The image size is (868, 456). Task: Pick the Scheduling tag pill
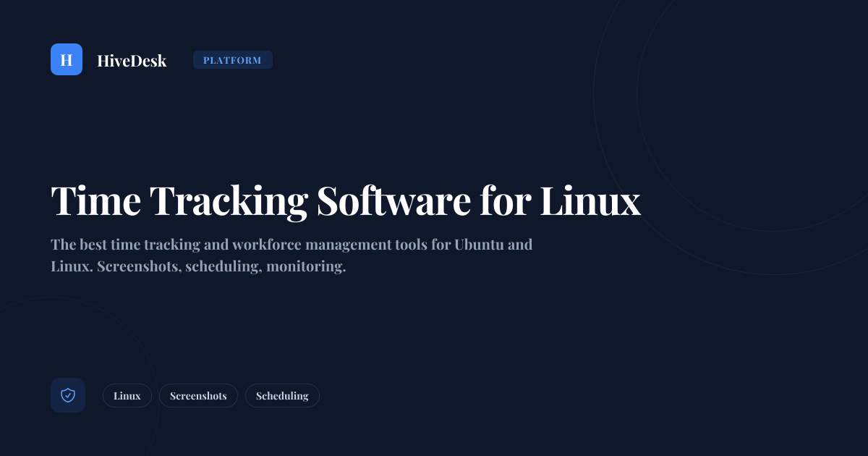pyautogui.click(x=282, y=396)
